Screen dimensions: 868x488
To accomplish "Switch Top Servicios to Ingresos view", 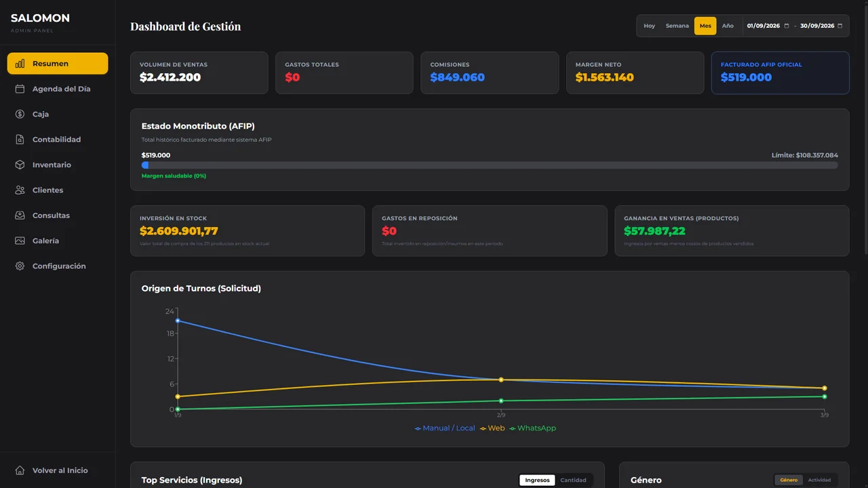I will pyautogui.click(x=537, y=480).
